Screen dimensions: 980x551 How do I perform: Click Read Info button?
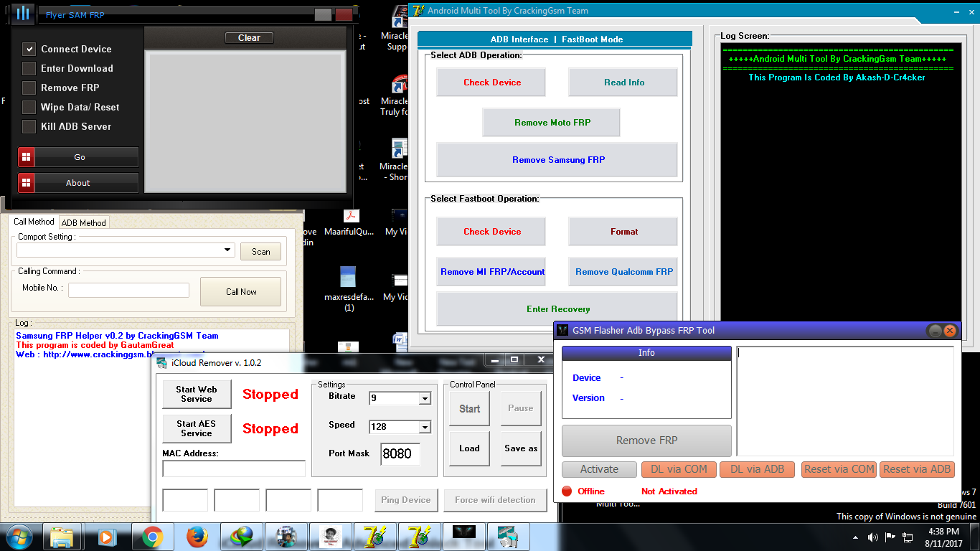[623, 83]
